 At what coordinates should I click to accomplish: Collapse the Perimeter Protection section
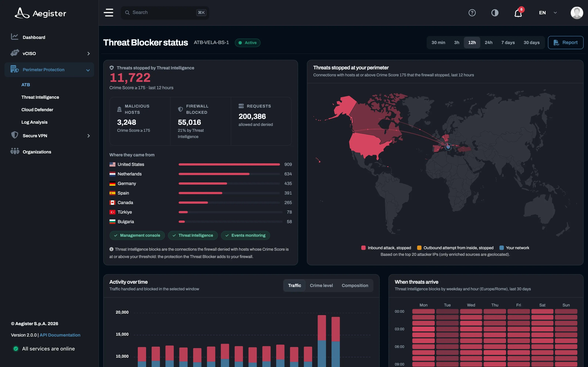(88, 70)
